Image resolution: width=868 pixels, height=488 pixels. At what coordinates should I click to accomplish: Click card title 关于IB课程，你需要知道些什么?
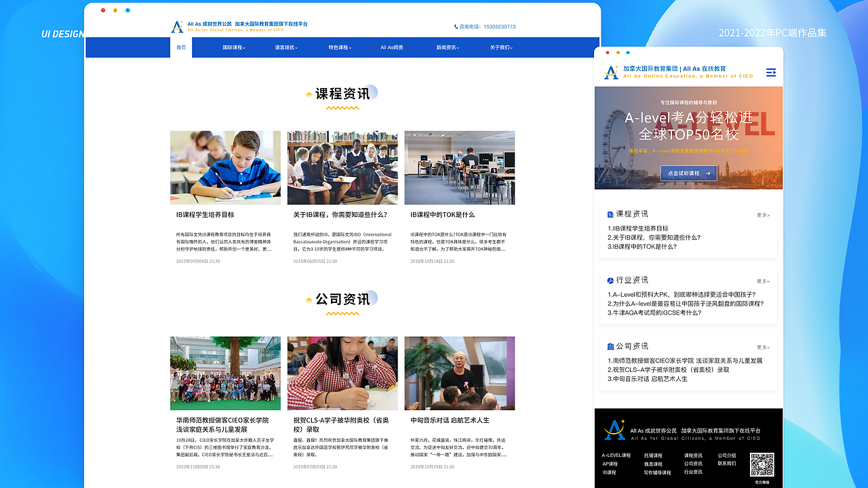340,215
